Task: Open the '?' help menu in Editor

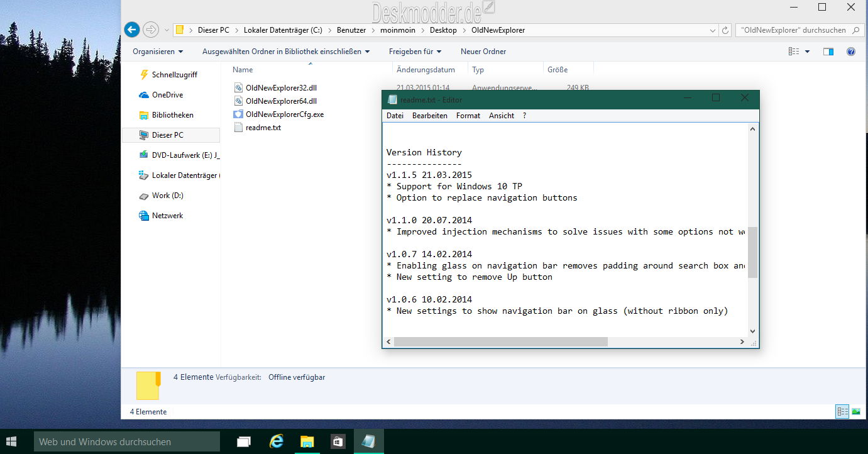Action: click(x=525, y=116)
